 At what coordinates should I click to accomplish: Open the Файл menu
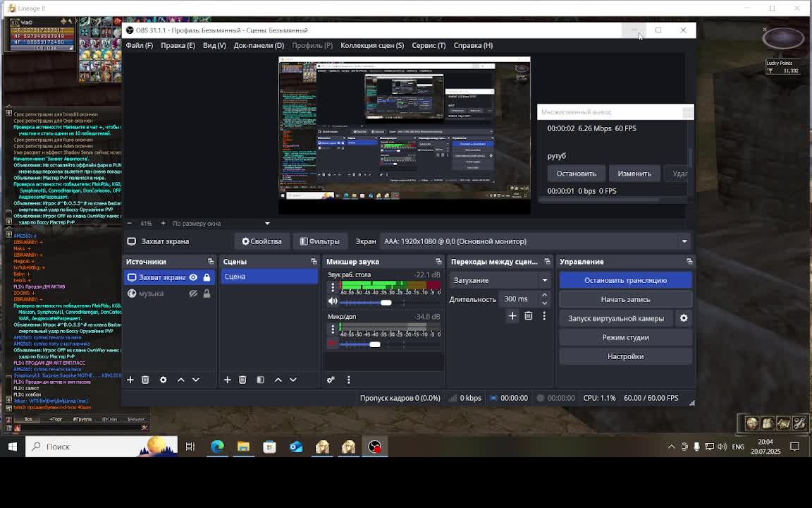[140, 46]
